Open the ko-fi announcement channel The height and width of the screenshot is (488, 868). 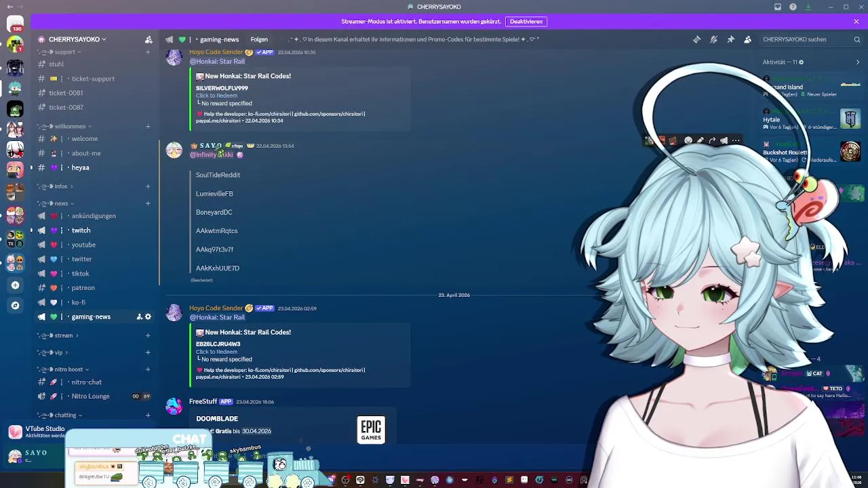95,302
